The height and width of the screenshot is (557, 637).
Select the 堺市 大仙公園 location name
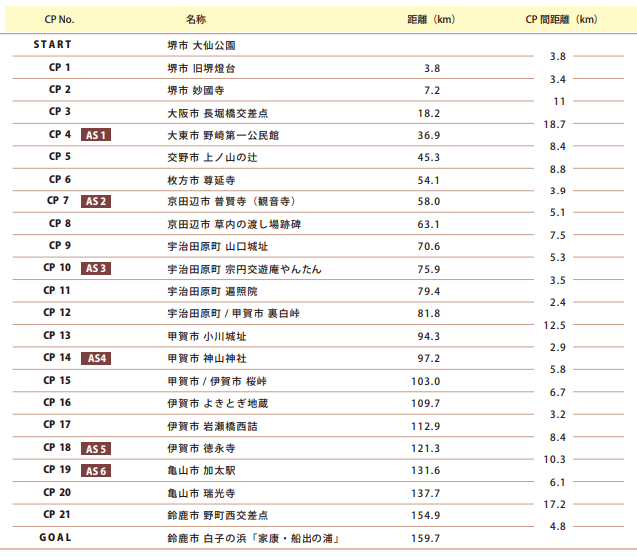(201, 46)
